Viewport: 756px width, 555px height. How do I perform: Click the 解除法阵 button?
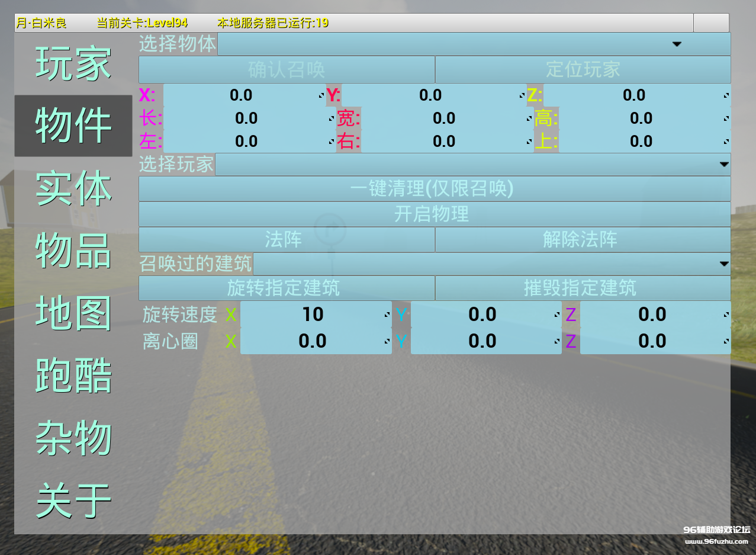tap(583, 239)
